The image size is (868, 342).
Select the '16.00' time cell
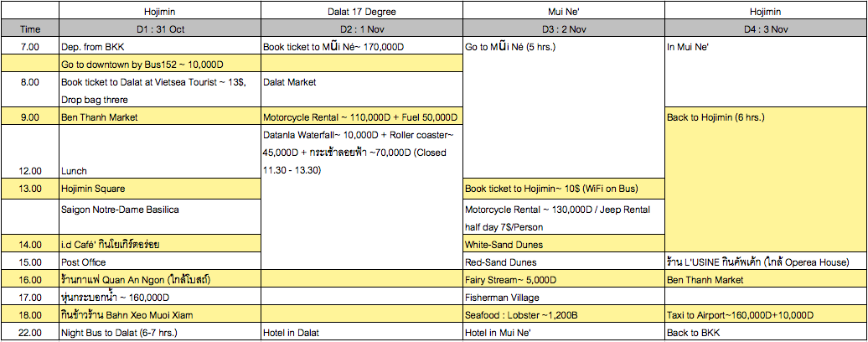point(30,279)
